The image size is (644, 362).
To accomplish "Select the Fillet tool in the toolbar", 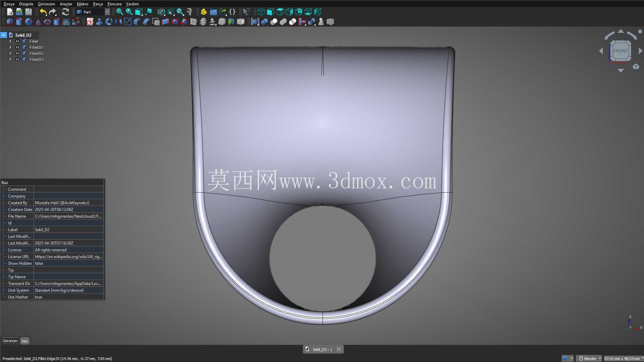I will pos(137,22).
